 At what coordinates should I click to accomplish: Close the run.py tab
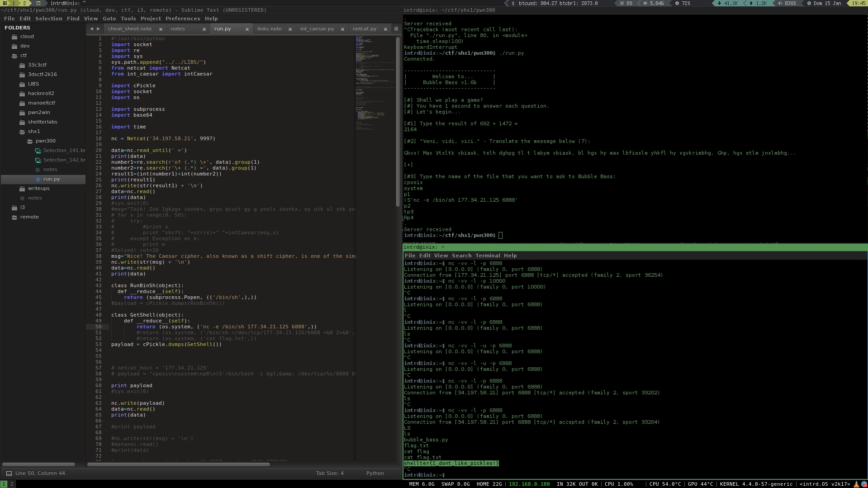[247, 29]
